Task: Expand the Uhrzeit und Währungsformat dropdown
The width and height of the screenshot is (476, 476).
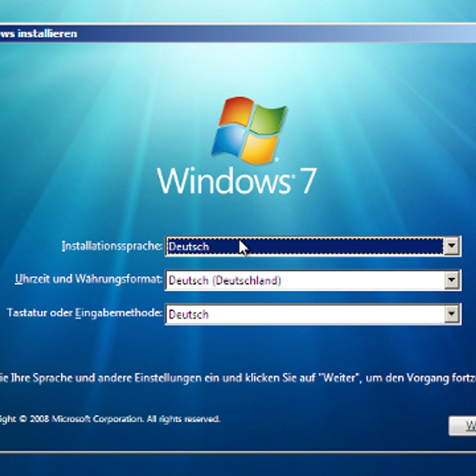Action: [451, 280]
